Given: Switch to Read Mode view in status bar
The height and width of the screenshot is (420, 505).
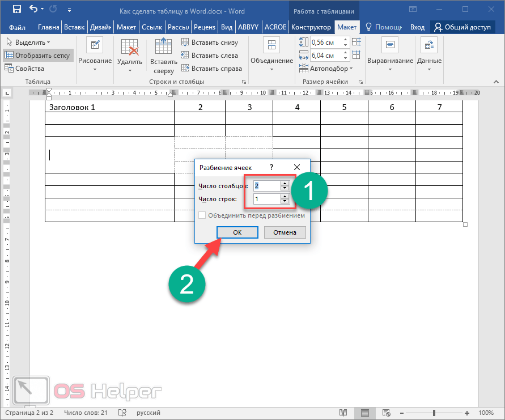Looking at the screenshot, I should pos(343,413).
